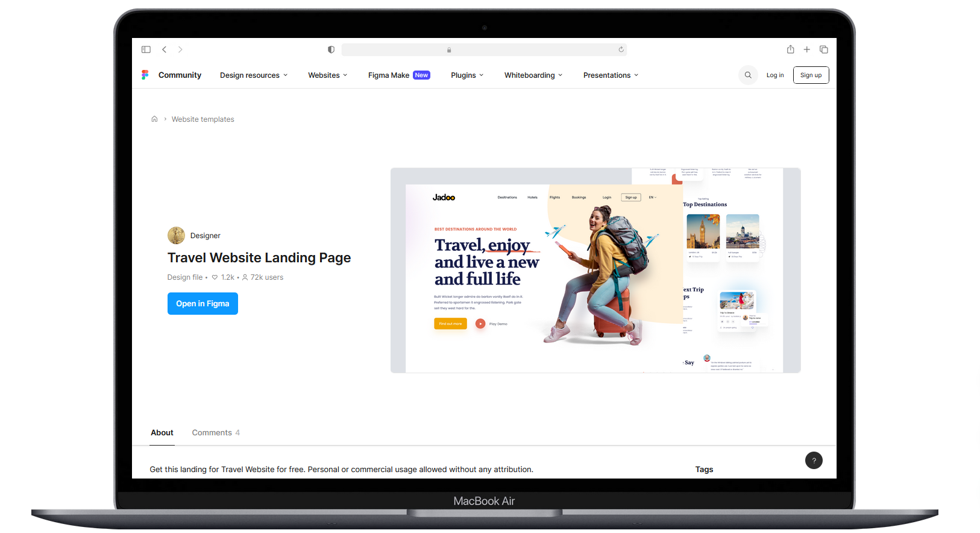Switch to the Comments tab

tap(216, 433)
